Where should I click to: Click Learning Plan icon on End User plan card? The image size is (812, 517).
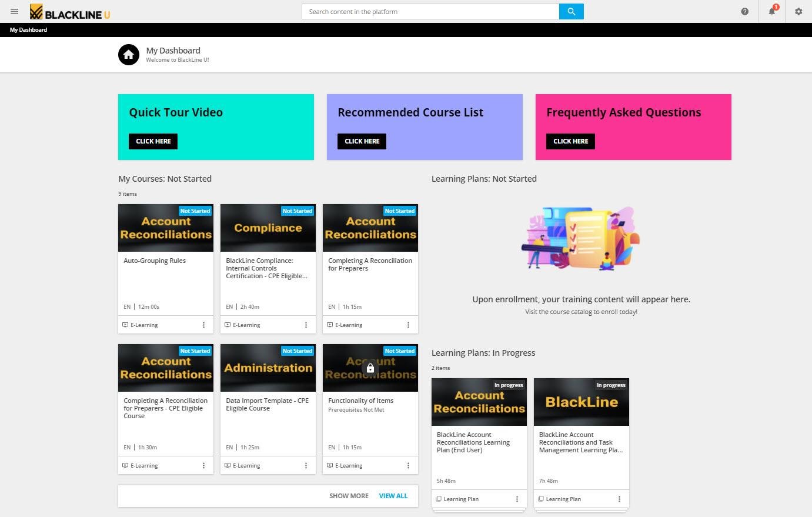[439, 499]
